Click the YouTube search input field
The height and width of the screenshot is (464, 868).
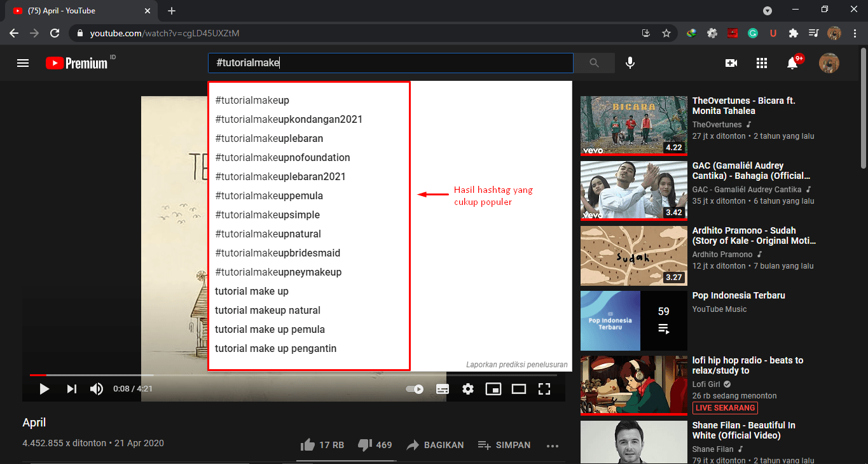[x=390, y=63]
